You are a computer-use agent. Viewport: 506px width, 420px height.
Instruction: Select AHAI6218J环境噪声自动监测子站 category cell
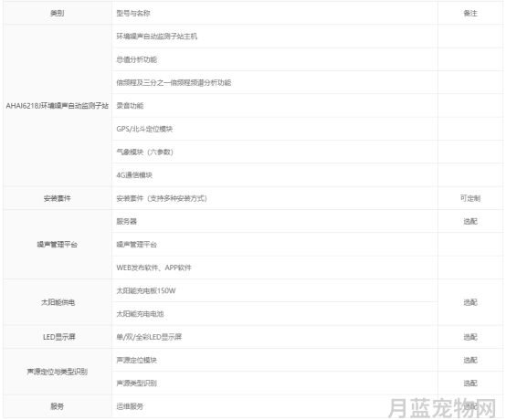coord(58,106)
